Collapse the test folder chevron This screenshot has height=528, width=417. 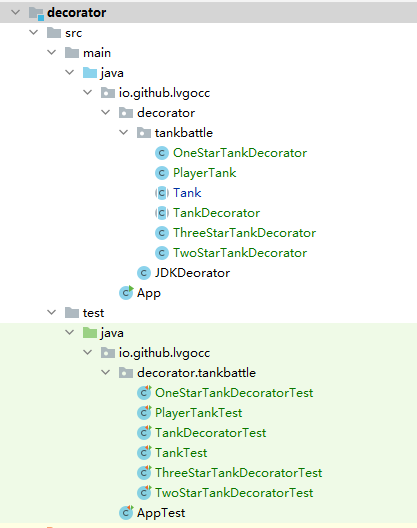[52, 312]
